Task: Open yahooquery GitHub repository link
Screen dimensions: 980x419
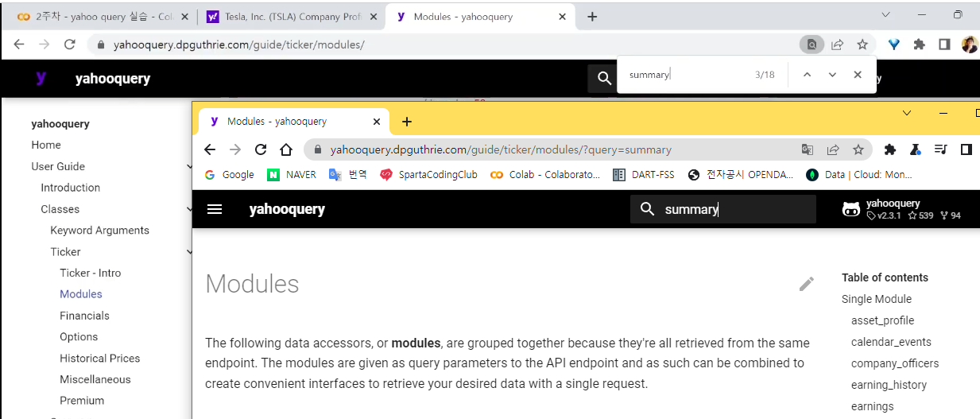Action: pos(902,209)
